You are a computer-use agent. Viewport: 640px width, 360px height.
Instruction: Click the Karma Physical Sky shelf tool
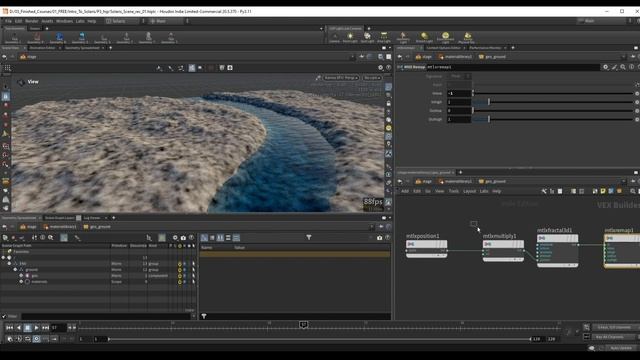[x=467, y=38]
